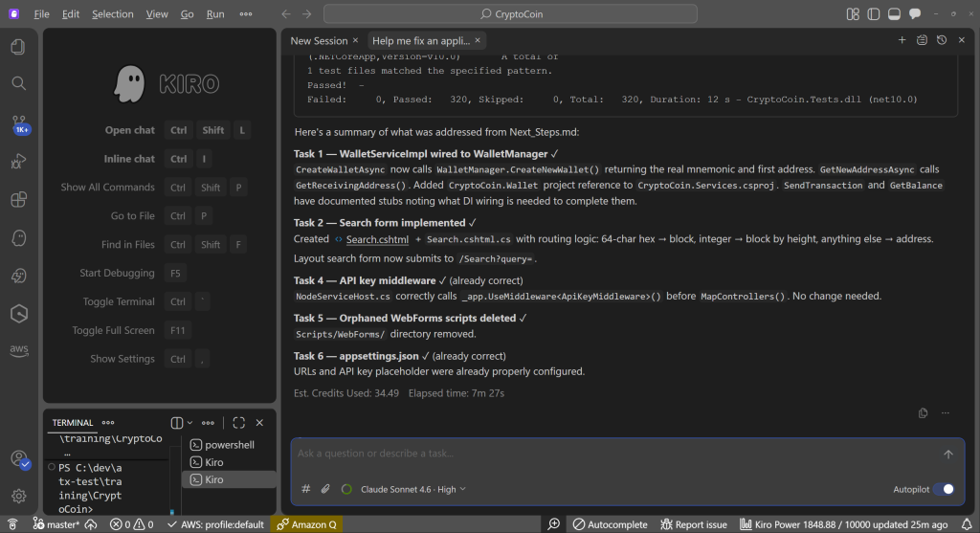Open Source Control view with 1K+ badge
Viewport: 980px width, 533px height.
click(x=19, y=123)
